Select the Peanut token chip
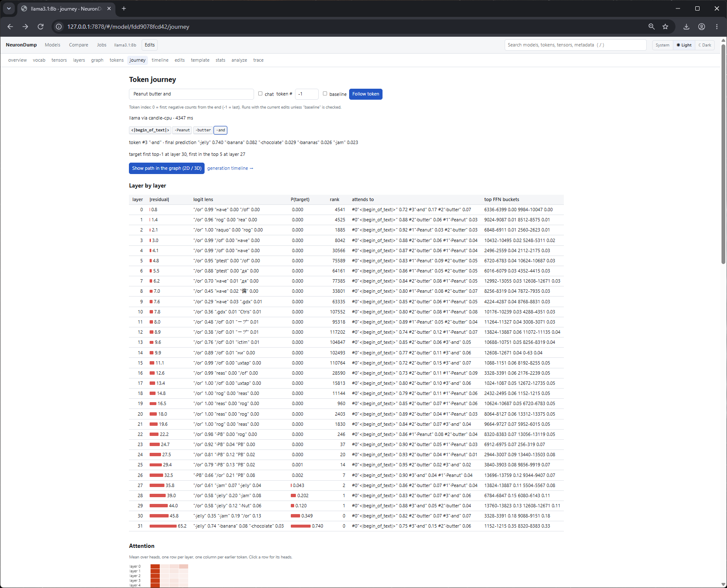 point(182,130)
